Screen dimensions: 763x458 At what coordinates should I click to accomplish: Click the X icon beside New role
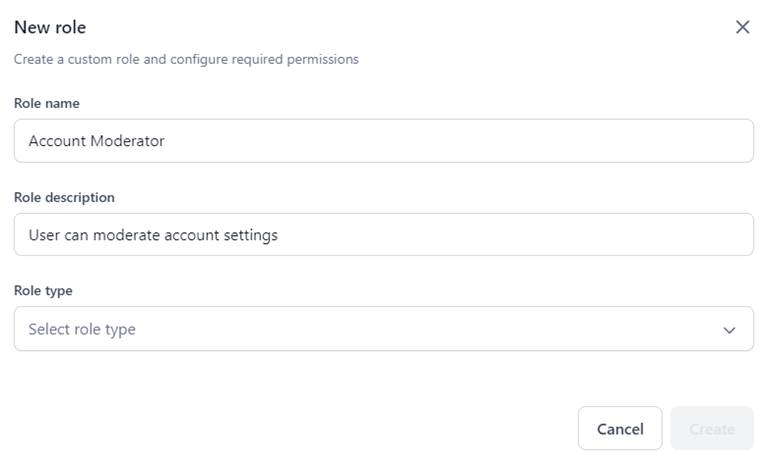point(742,27)
